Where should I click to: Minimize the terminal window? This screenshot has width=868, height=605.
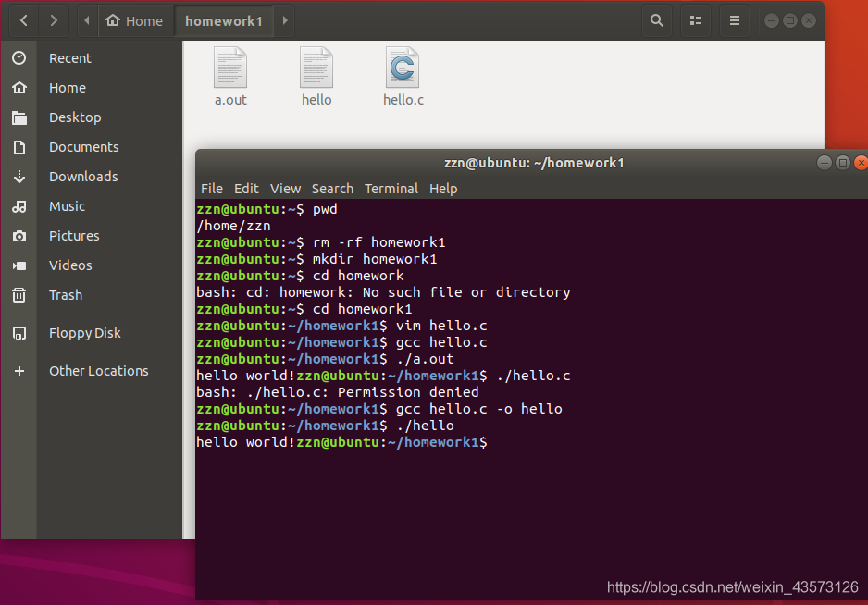coord(825,163)
